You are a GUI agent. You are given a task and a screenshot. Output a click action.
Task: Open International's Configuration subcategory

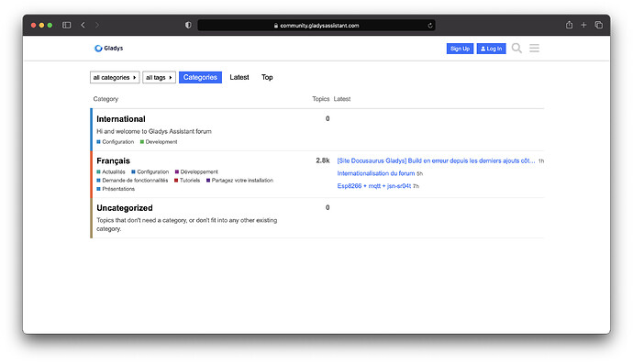click(x=115, y=142)
